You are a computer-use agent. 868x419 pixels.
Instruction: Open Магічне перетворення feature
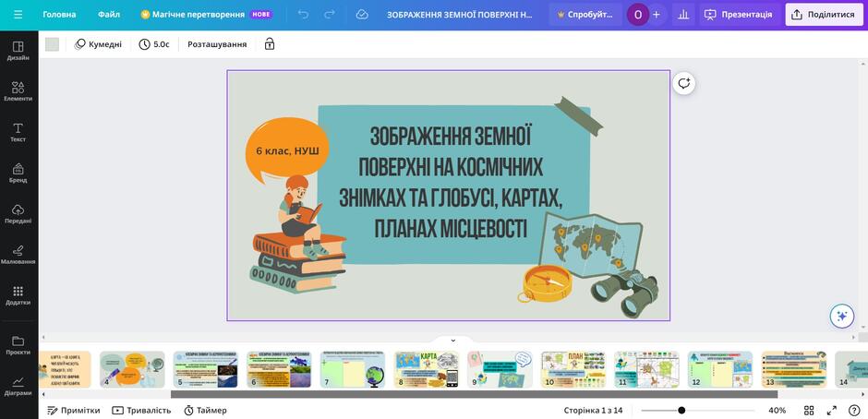207,15
